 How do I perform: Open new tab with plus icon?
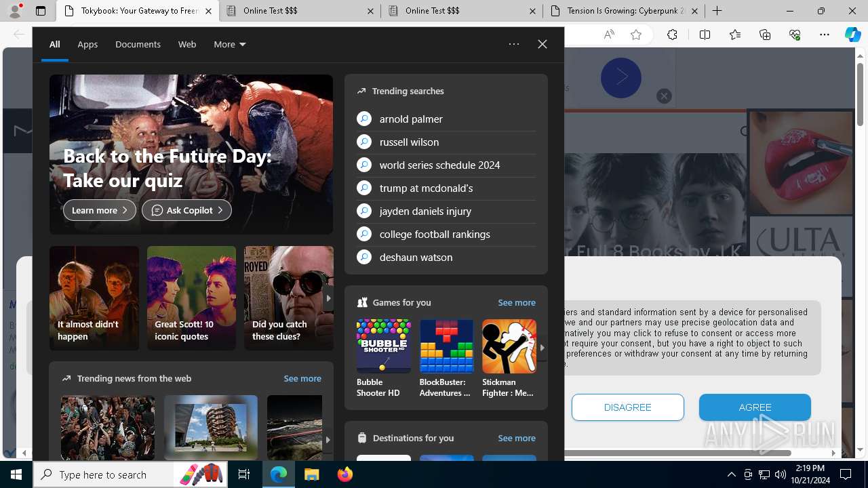coord(717,11)
